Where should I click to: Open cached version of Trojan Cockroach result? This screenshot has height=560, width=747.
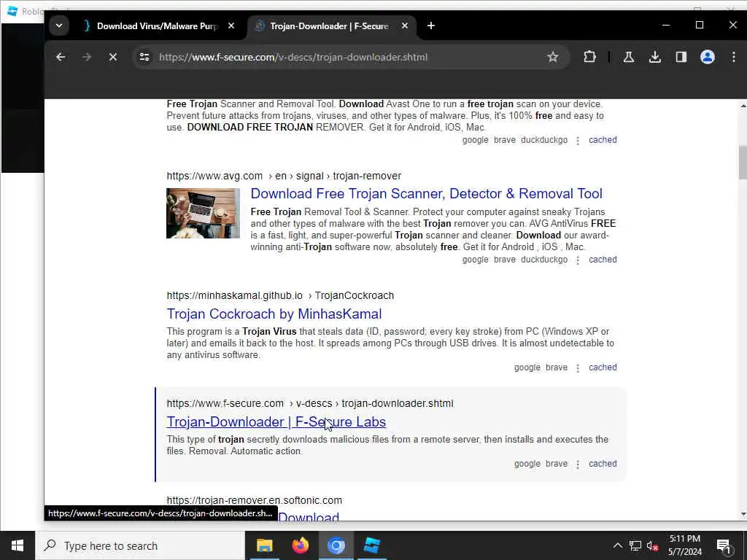[x=603, y=367]
